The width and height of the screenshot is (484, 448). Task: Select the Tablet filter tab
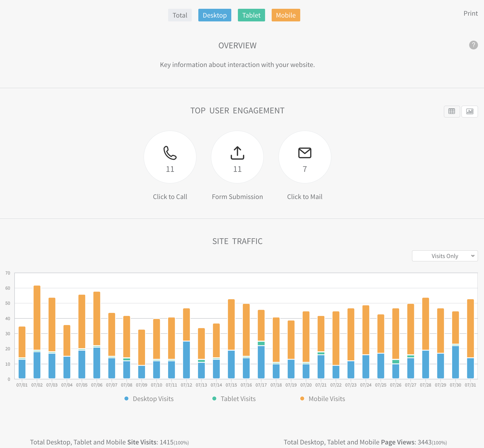(x=251, y=15)
